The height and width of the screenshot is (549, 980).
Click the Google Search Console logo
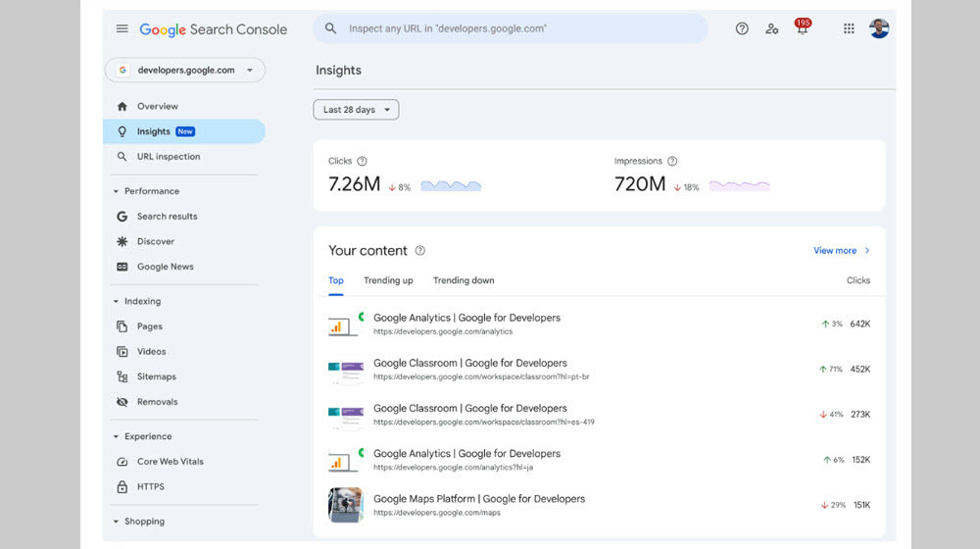213,29
